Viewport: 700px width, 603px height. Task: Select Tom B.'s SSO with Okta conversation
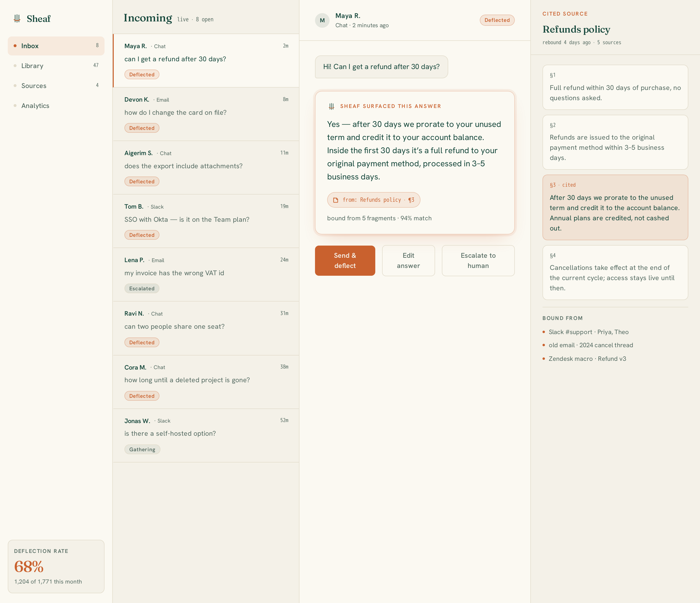coord(206,222)
